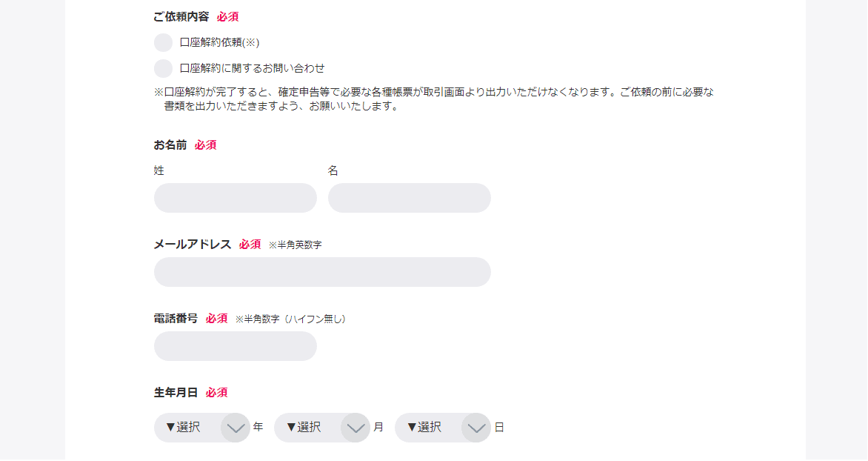Image resolution: width=868 pixels, height=461 pixels.
Task: Click the chevron arrow on the month selector
Action: [x=355, y=428]
